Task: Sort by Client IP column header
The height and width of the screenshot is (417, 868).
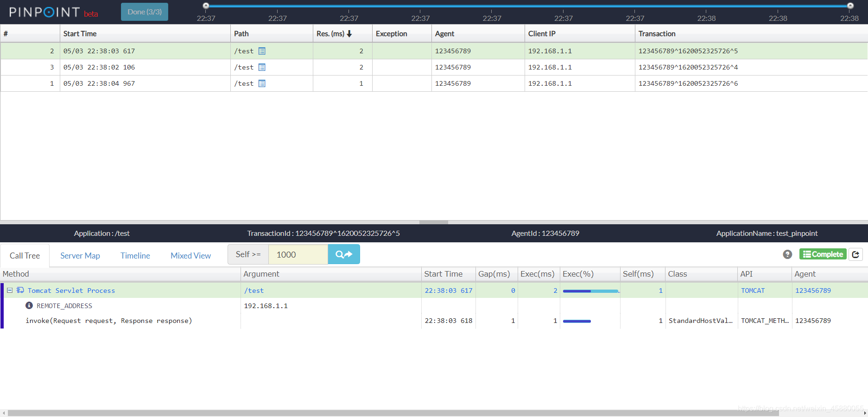Action: tap(580, 34)
